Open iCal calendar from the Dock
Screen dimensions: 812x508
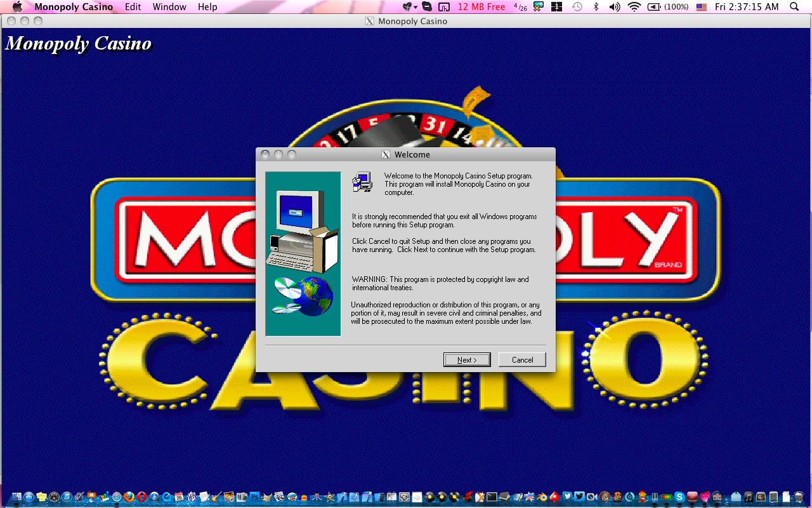[179, 497]
